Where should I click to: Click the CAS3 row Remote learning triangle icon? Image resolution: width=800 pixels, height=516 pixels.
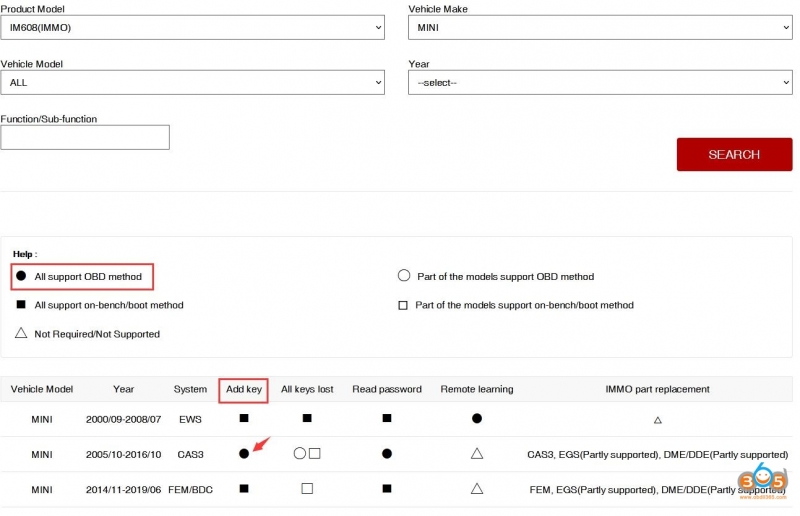coord(477,453)
